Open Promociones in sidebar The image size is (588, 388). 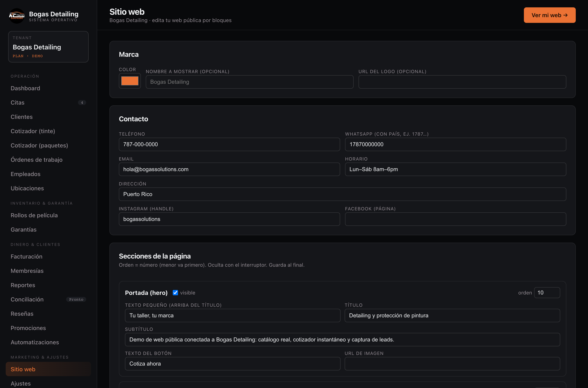coord(48,328)
